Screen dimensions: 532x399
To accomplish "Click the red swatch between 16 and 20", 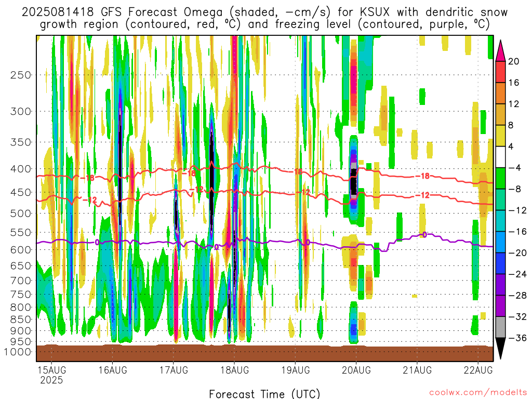I will pyautogui.click(x=500, y=72).
